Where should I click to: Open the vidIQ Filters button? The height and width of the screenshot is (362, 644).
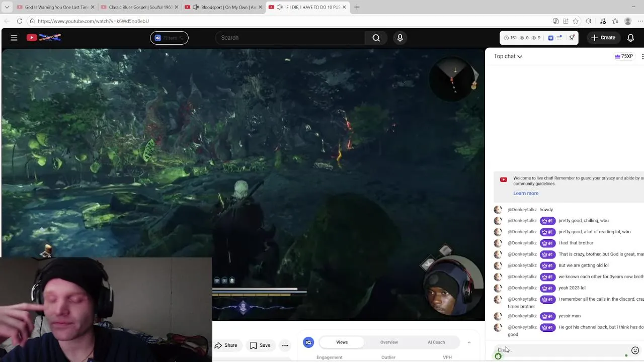pos(169,38)
